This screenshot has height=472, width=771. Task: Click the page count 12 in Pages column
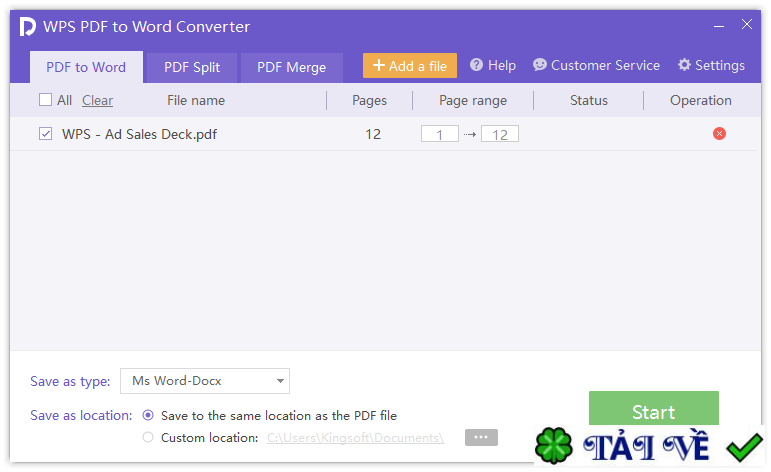click(x=373, y=134)
